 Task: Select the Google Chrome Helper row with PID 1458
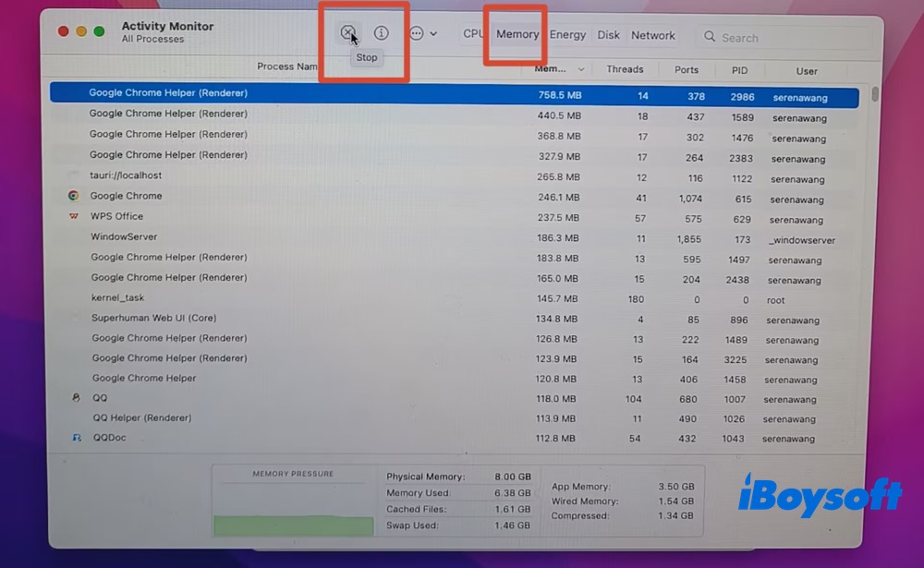[454, 379]
